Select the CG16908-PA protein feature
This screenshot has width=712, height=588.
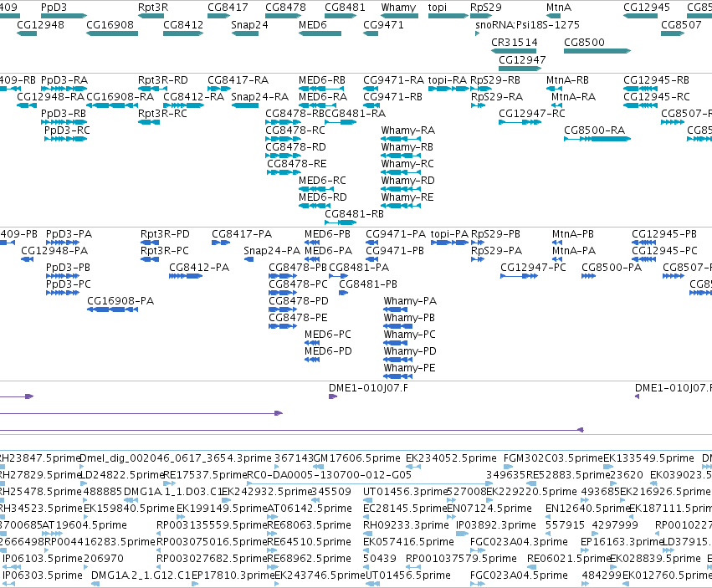113,309
